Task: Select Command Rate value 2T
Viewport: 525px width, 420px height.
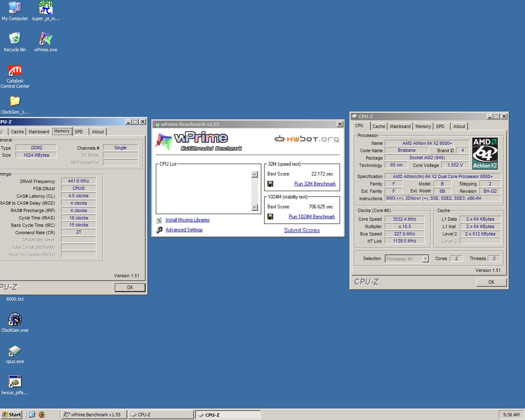Action: click(x=78, y=233)
